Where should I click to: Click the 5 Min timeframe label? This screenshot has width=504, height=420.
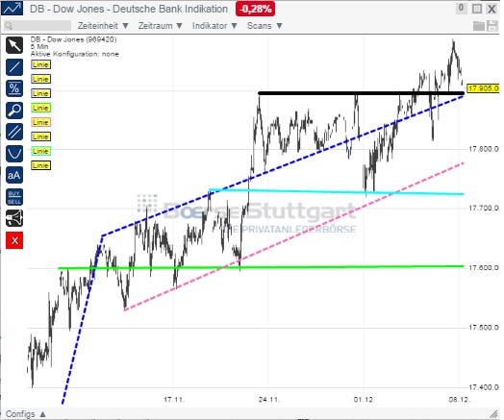click(x=39, y=47)
